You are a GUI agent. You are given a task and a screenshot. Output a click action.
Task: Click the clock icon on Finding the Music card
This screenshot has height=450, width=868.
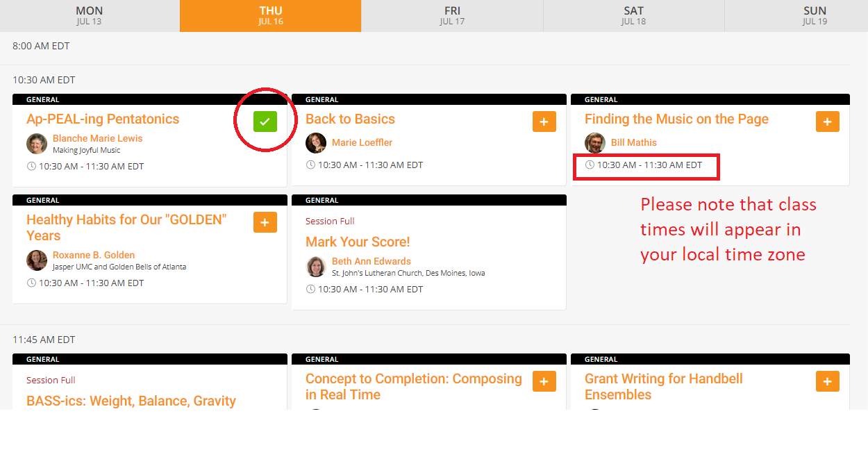pyautogui.click(x=590, y=165)
